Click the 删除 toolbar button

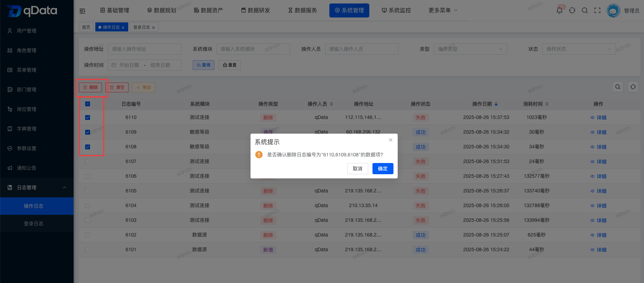(x=90, y=87)
